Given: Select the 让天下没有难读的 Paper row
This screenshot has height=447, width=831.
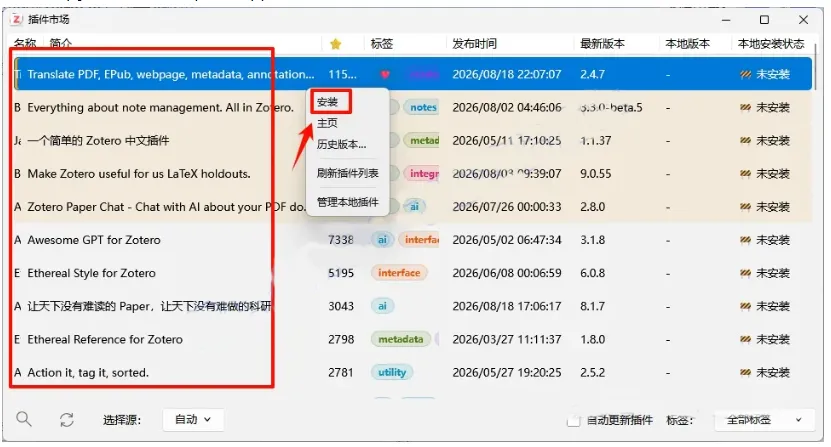Looking at the screenshot, I should point(413,306).
